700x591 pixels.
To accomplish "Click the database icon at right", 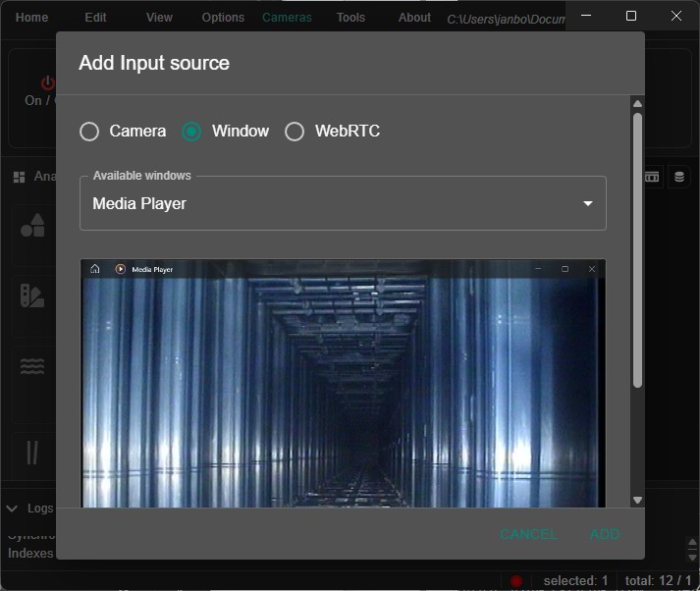I will 679,177.
